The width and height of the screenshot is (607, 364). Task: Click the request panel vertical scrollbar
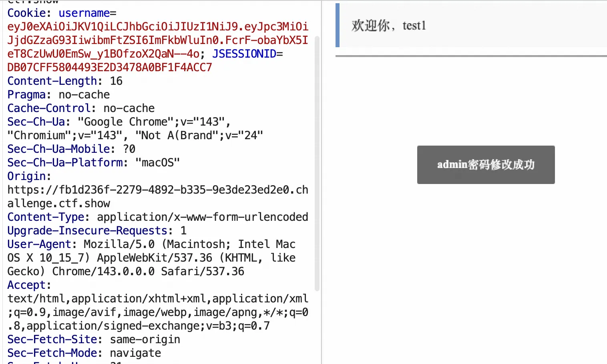(317, 163)
